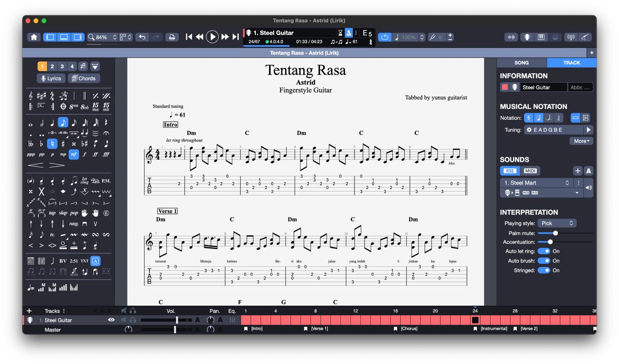
Task: Hide the Steel Guitar track with the eye icon
Action: 111,320
